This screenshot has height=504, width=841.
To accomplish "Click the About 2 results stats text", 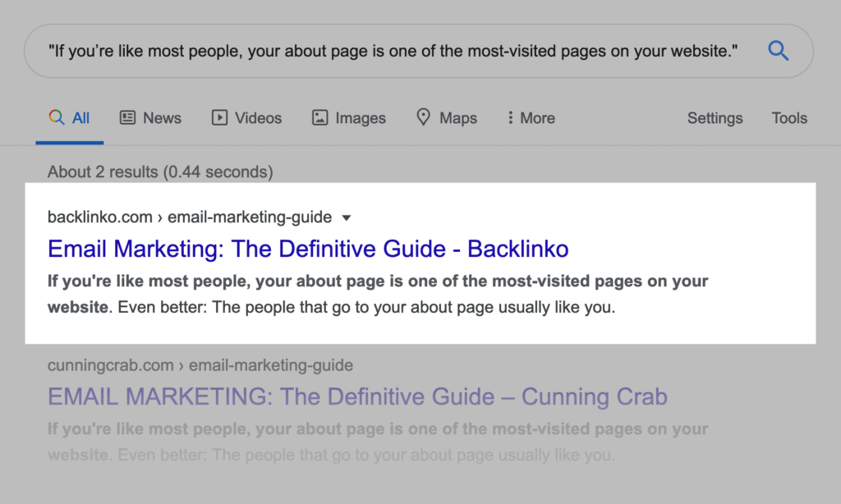I will 160,172.
